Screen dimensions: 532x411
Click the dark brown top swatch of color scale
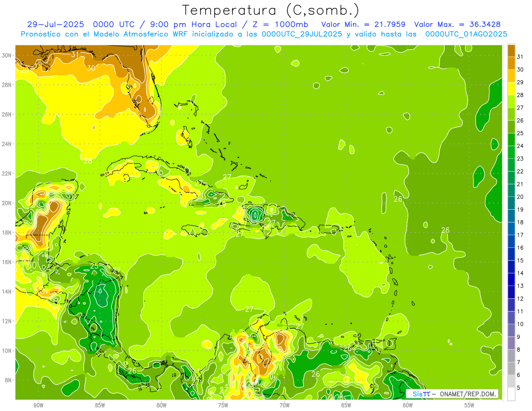(x=511, y=51)
